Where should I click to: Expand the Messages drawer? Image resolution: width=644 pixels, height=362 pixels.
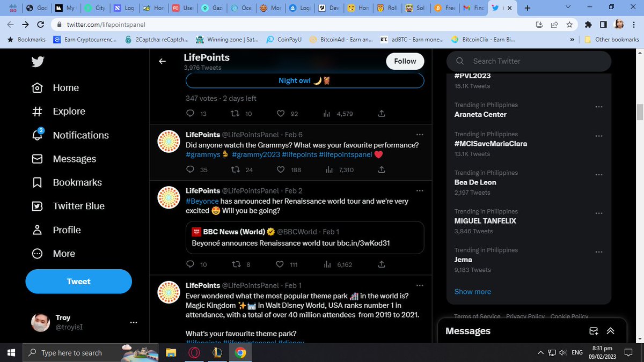[611, 331]
